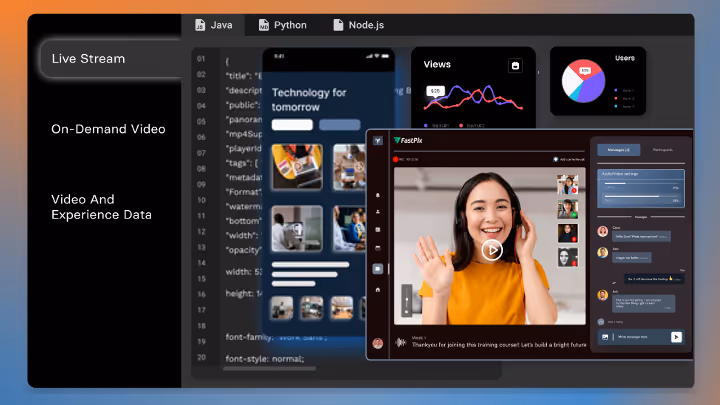Screen dimensions: 720x405
Task: Click Cara's avatar in the chat
Action: click(x=603, y=231)
